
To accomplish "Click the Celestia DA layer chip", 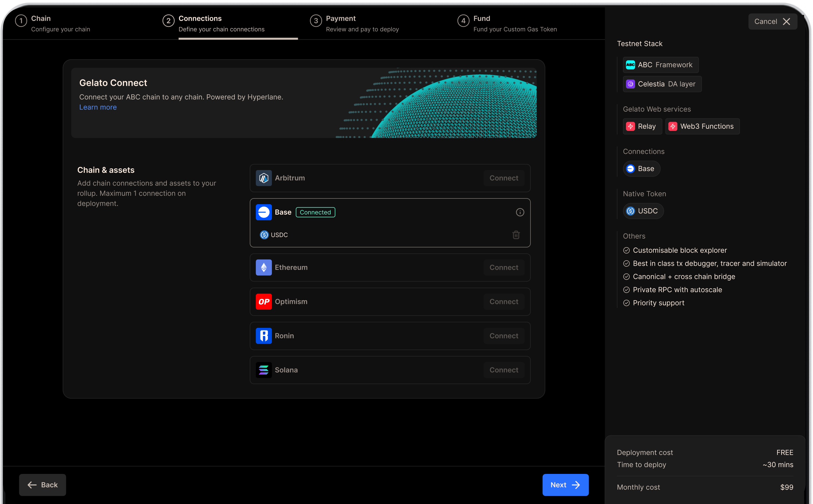I will (x=662, y=84).
